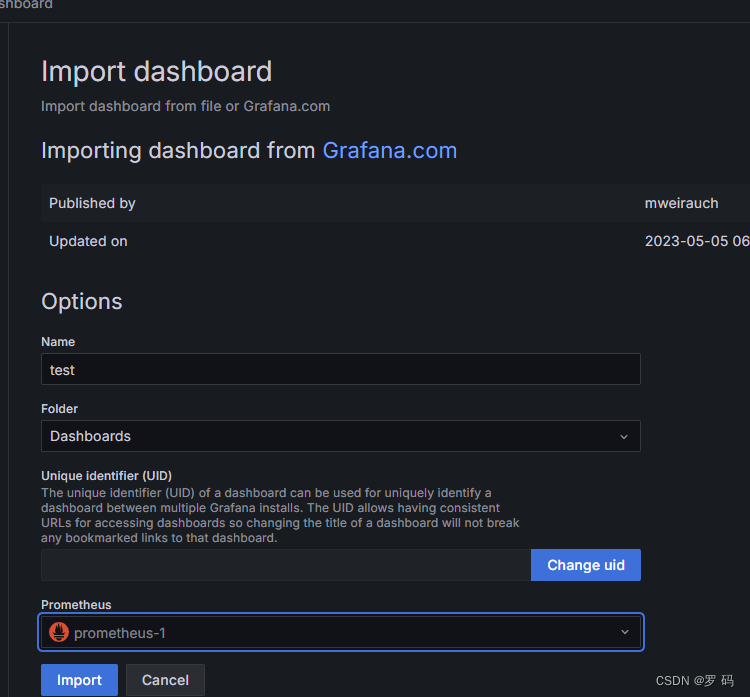
Task: Click the blue Import button
Action: (x=79, y=680)
